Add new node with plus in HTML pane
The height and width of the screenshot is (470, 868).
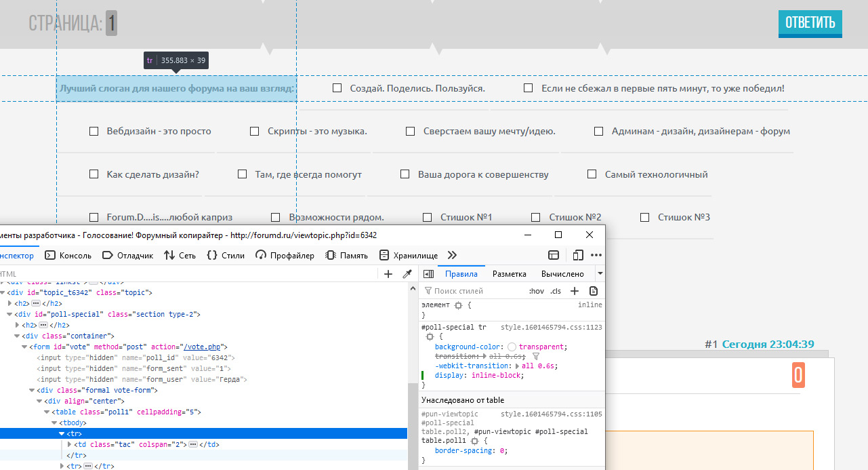pos(388,274)
